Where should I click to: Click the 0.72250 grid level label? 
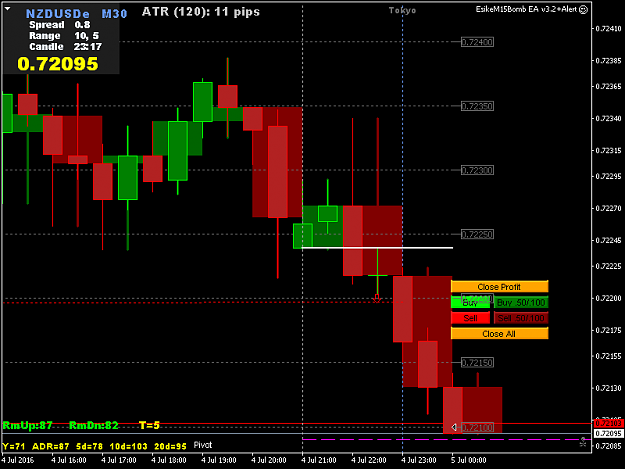click(x=478, y=234)
